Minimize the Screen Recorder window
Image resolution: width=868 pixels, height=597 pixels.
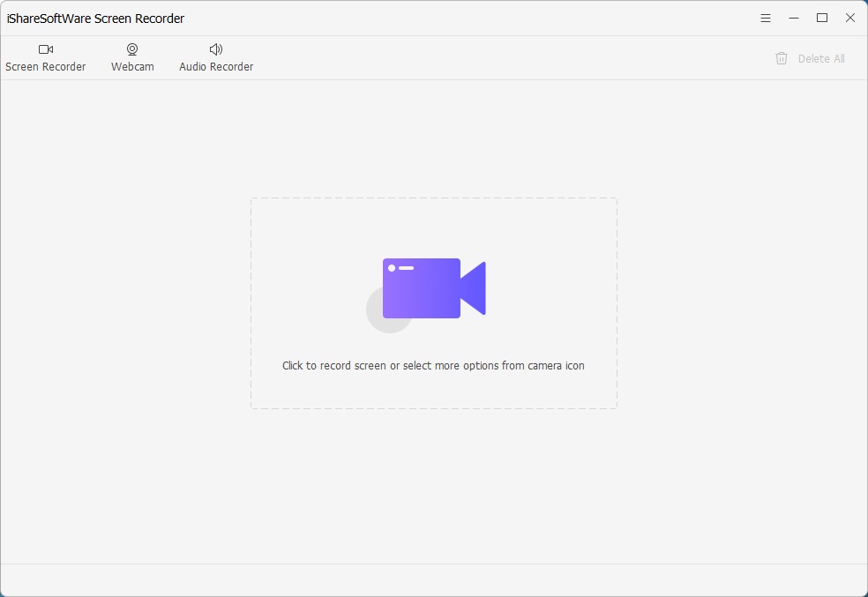click(x=794, y=18)
